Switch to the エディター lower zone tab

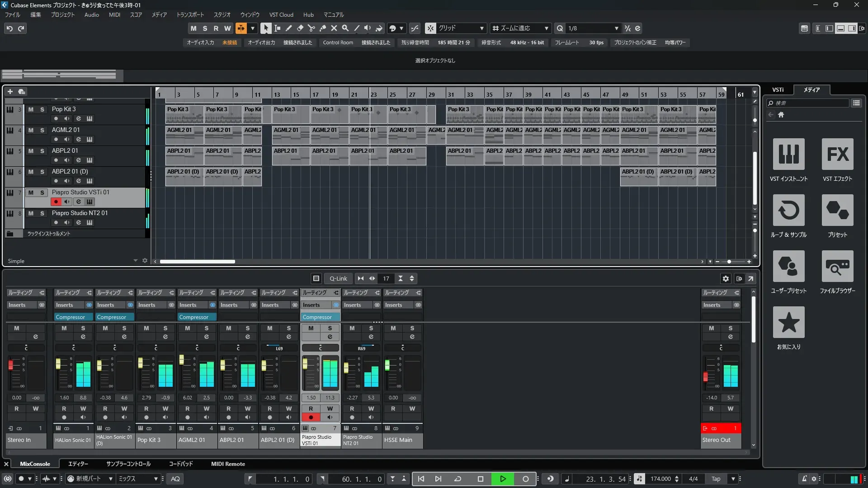(x=78, y=464)
